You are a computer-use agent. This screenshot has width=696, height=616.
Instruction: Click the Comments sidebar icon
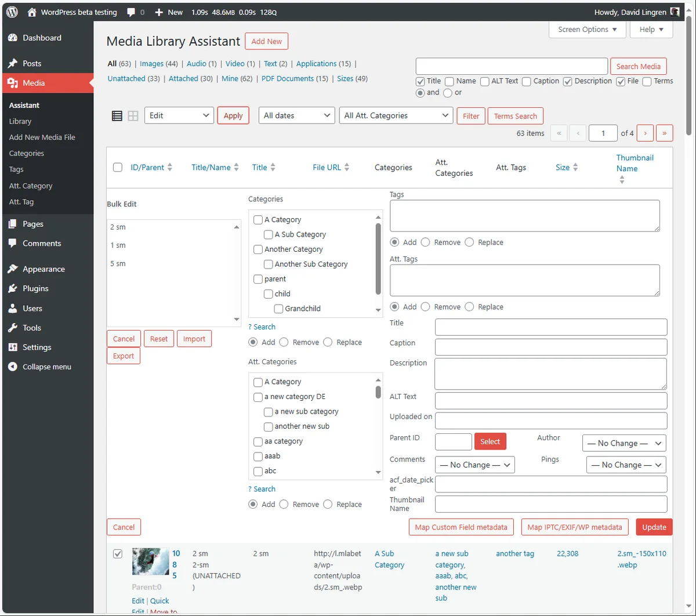(x=13, y=244)
